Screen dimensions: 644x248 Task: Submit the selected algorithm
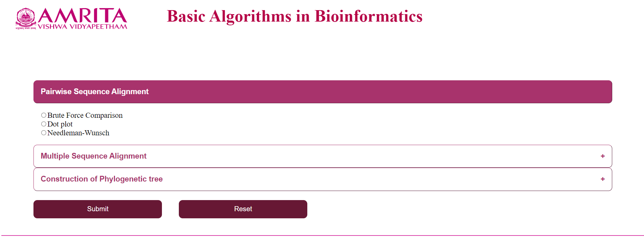tap(98, 209)
